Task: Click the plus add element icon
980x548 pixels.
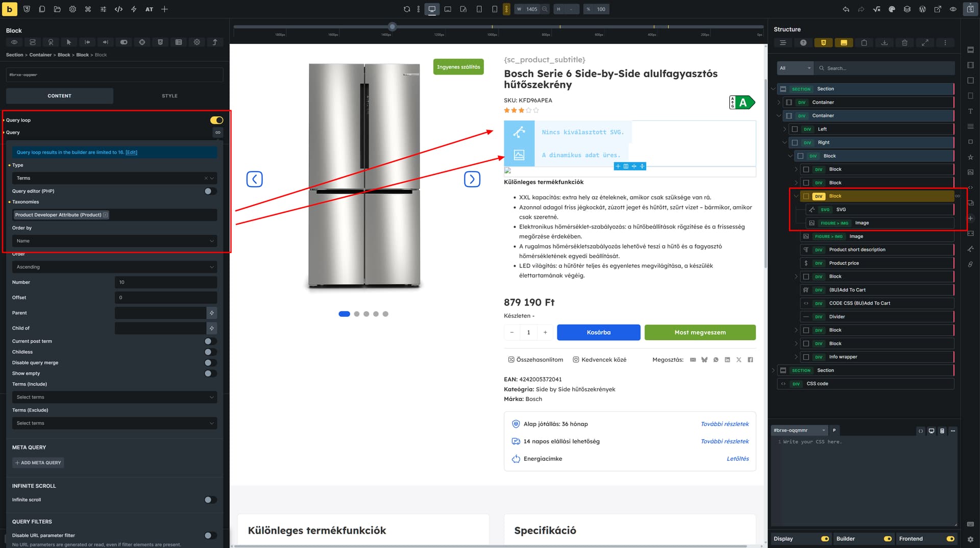Action: coord(164,9)
